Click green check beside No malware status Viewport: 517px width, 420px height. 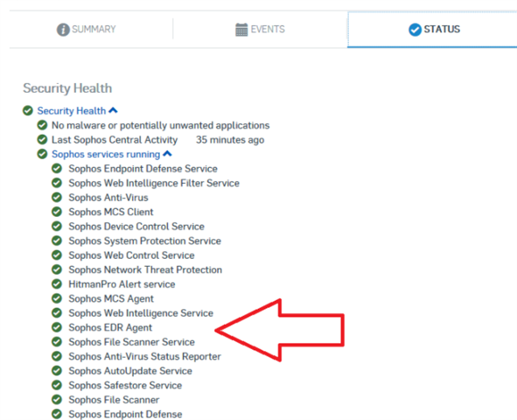(42, 125)
